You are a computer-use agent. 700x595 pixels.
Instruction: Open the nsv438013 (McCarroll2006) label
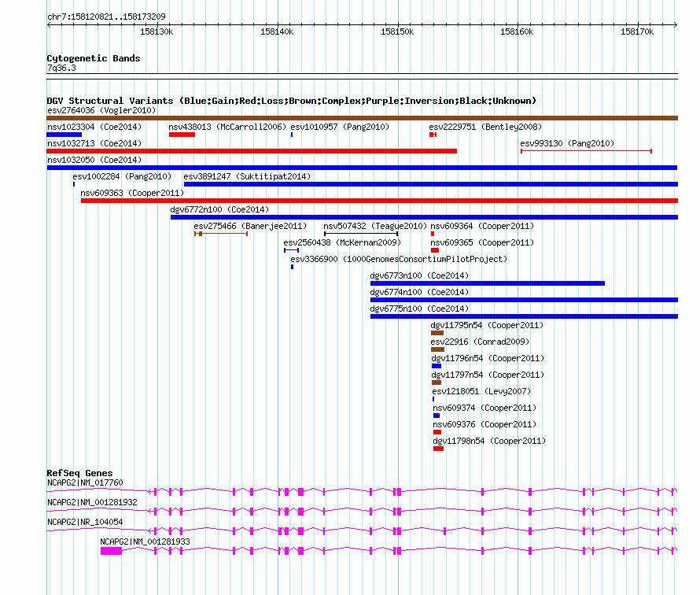click(227, 127)
